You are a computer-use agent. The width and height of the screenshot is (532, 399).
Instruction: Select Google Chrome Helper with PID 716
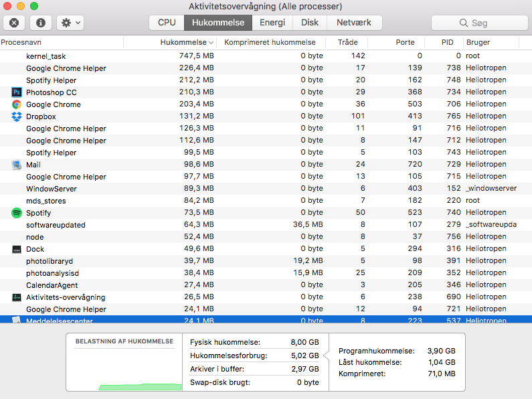pos(266,129)
